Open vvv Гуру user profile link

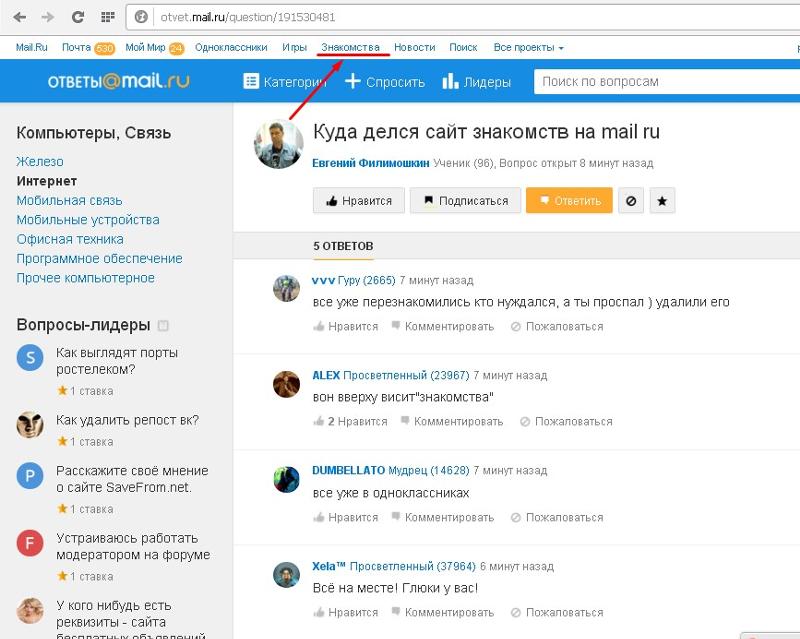tap(354, 280)
